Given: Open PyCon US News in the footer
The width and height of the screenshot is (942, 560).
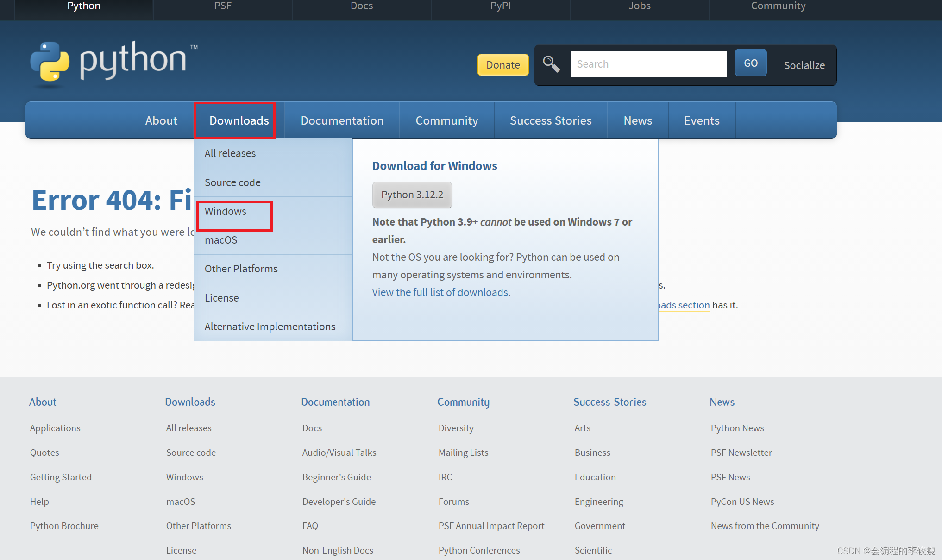Looking at the screenshot, I should coord(742,502).
